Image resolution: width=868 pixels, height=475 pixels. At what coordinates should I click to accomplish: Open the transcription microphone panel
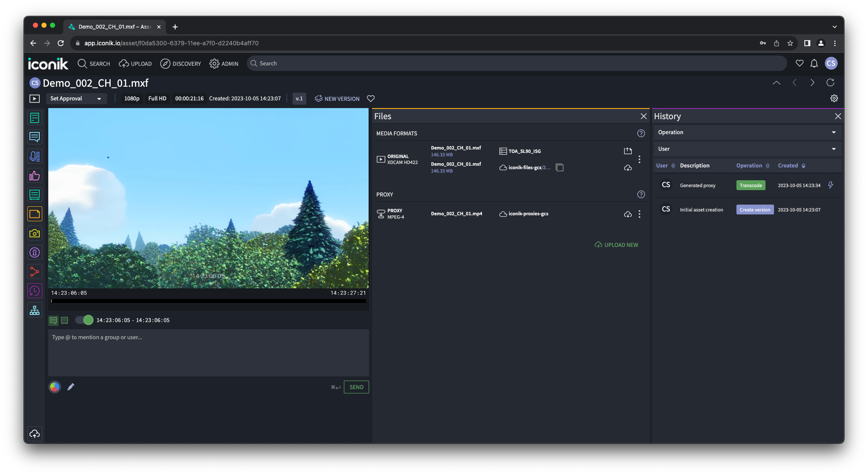35,156
